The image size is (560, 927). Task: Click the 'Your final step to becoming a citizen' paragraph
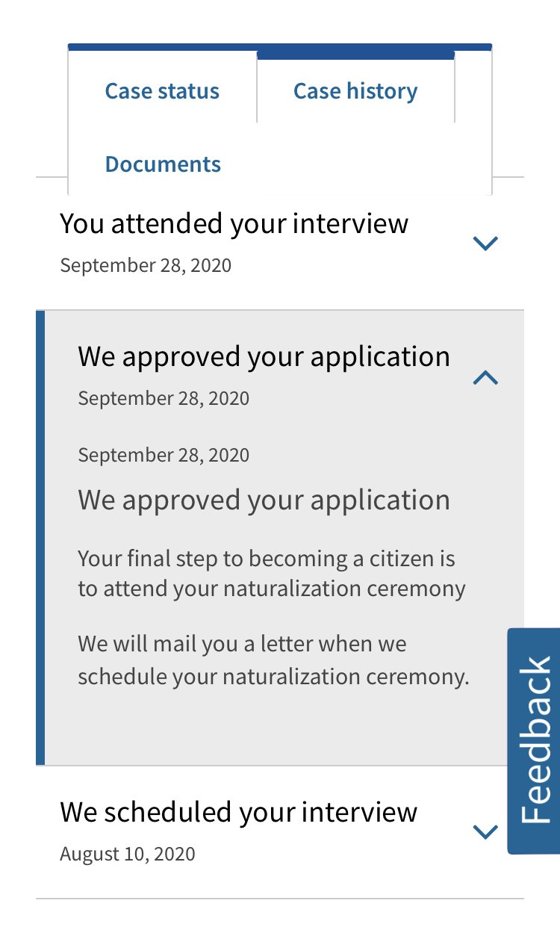[x=271, y=574]
